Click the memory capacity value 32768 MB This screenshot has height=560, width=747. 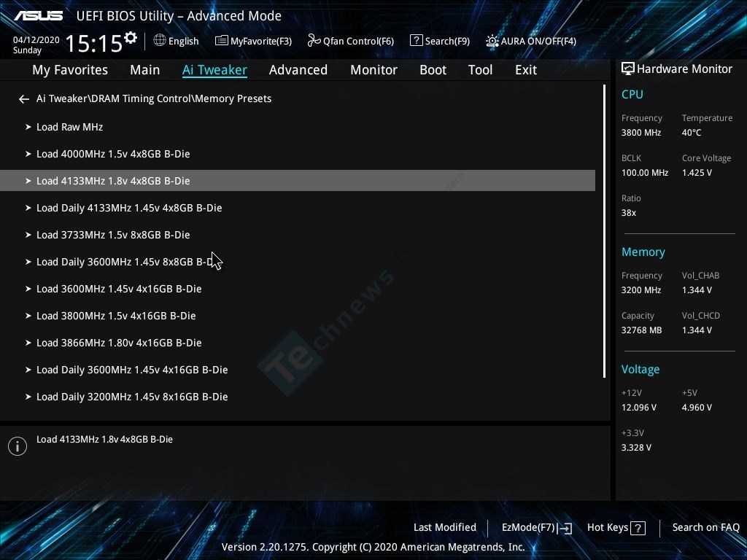click(642, 330)
